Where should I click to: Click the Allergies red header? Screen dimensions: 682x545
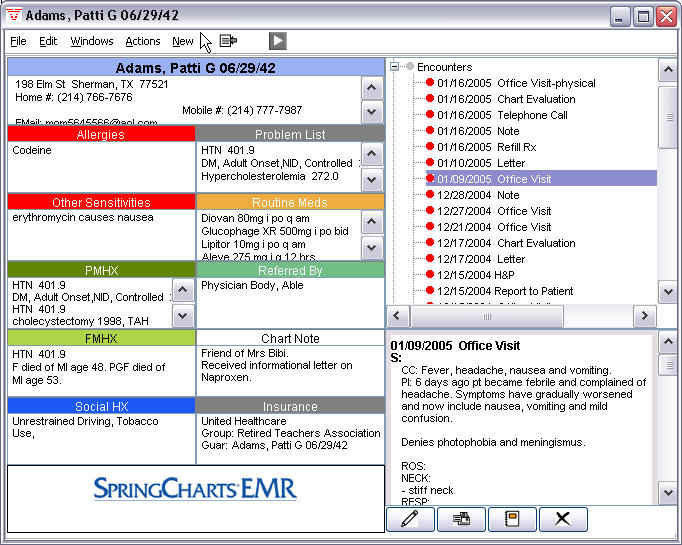101,134
